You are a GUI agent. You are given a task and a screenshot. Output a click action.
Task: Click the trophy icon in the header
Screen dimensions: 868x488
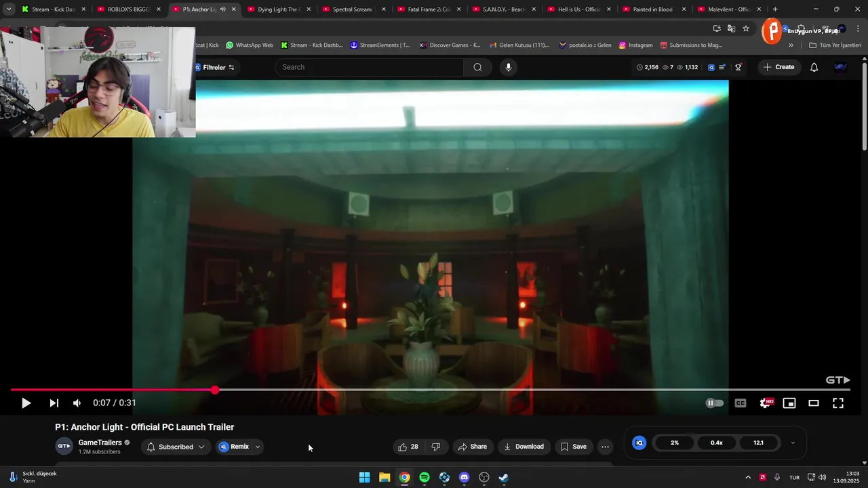(738, 67)
